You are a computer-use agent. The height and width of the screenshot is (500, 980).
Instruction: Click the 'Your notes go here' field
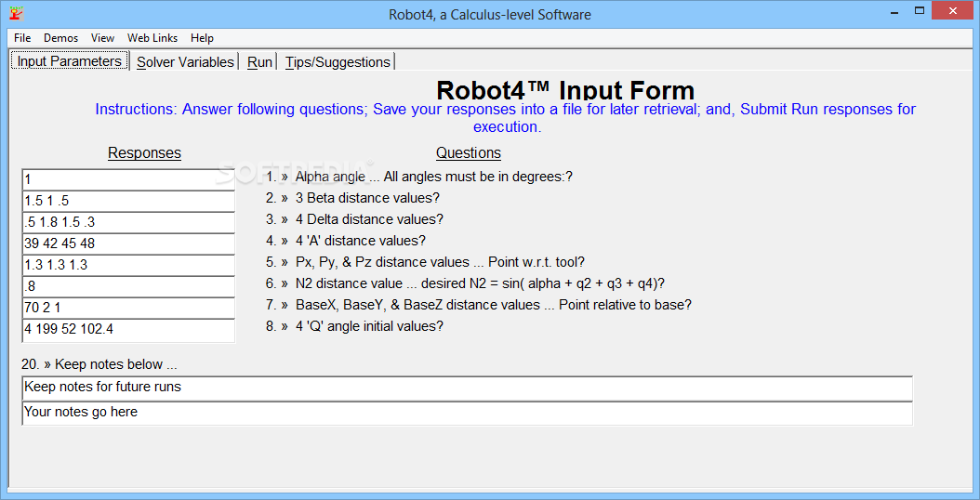click(x=467, y=414)
